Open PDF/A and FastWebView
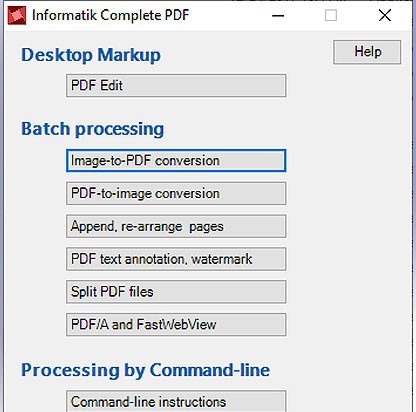 176,324
